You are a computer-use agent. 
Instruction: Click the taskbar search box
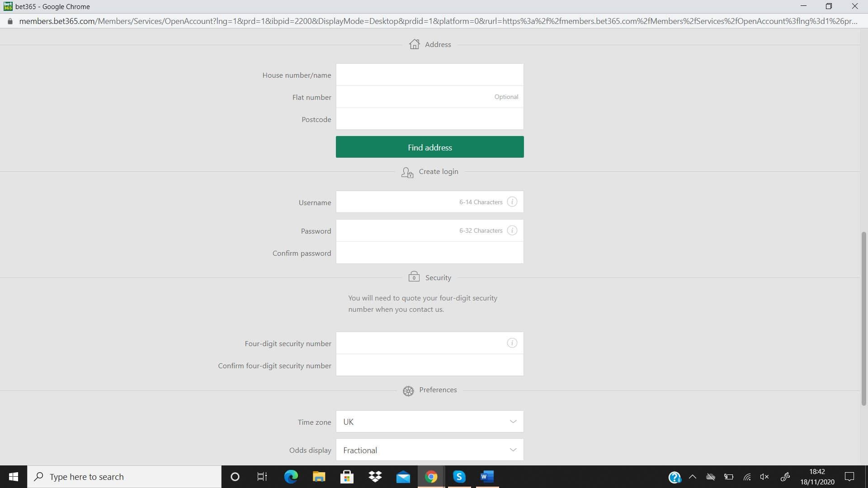124,477
